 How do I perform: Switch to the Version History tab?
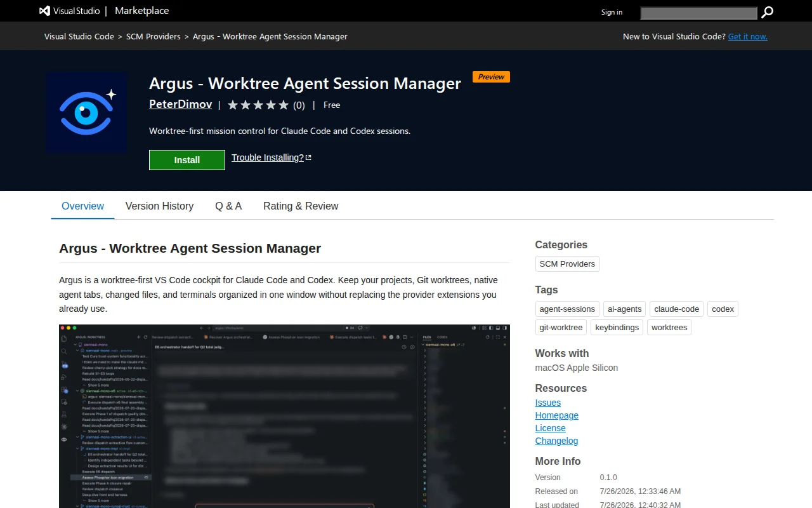tap(159, 206)
